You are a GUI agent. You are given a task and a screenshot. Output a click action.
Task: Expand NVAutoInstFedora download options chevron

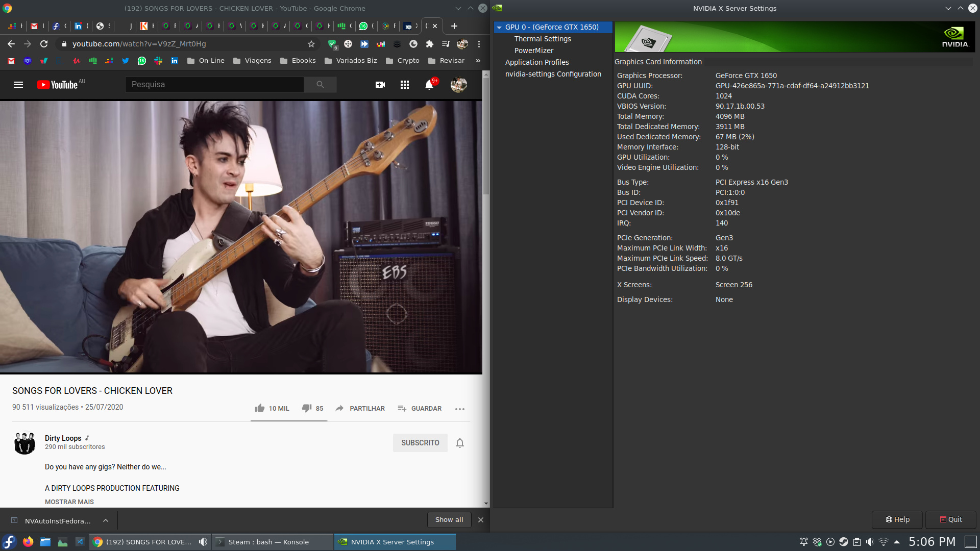click(x=106, y=520)
